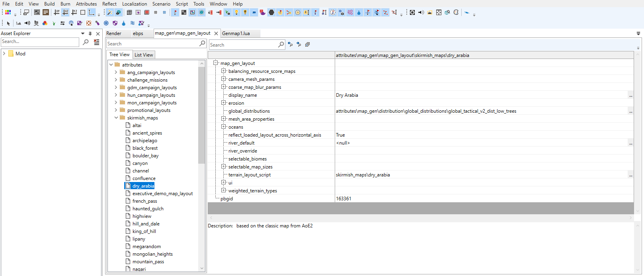Expand the balancing_resource_score_maps node

pos(224,71)
